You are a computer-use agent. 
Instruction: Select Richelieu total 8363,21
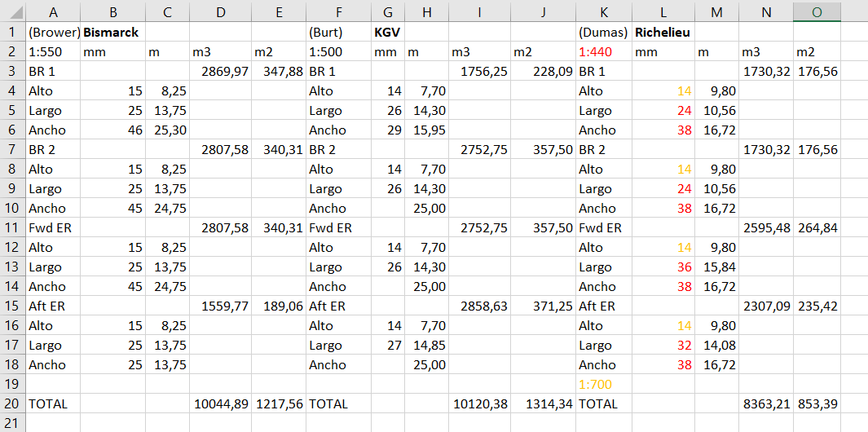pos(766,403)
